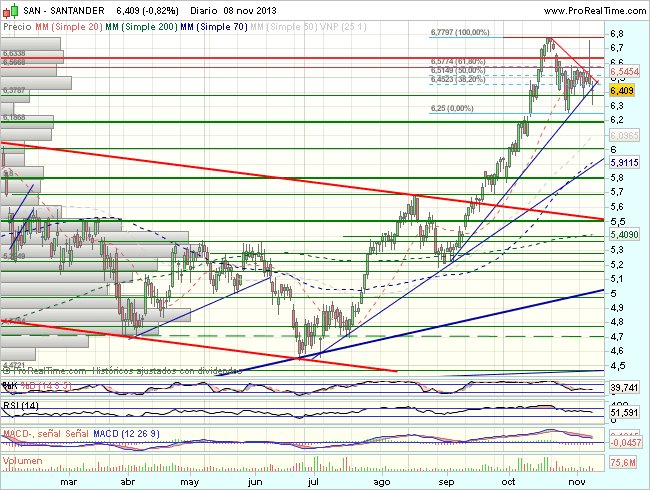This screenshot has width=650, height=490.
Task: Click the 4,5 price axis tick
Action: pyautogui.click(x=617, y=366)
